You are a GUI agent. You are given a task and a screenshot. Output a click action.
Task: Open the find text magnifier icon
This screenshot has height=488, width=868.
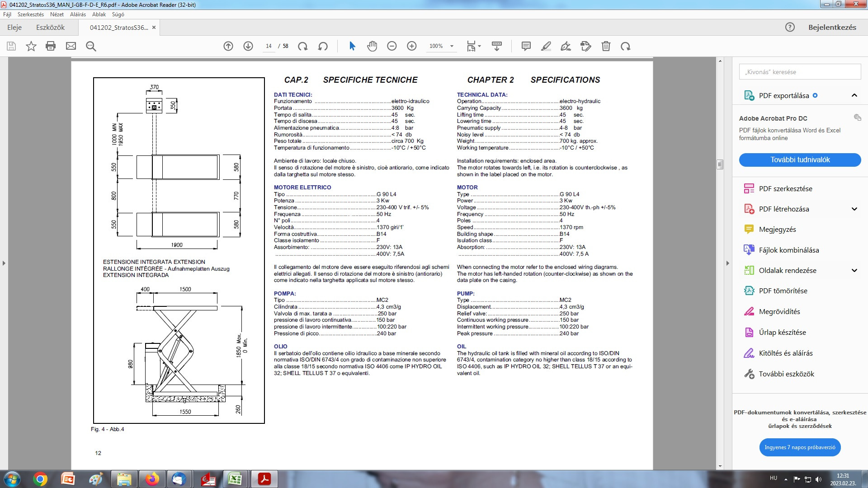tap(91, 46)
